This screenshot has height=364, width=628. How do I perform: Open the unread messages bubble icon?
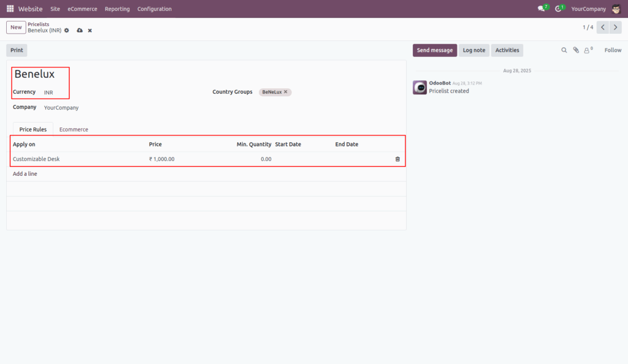(540, 9)
